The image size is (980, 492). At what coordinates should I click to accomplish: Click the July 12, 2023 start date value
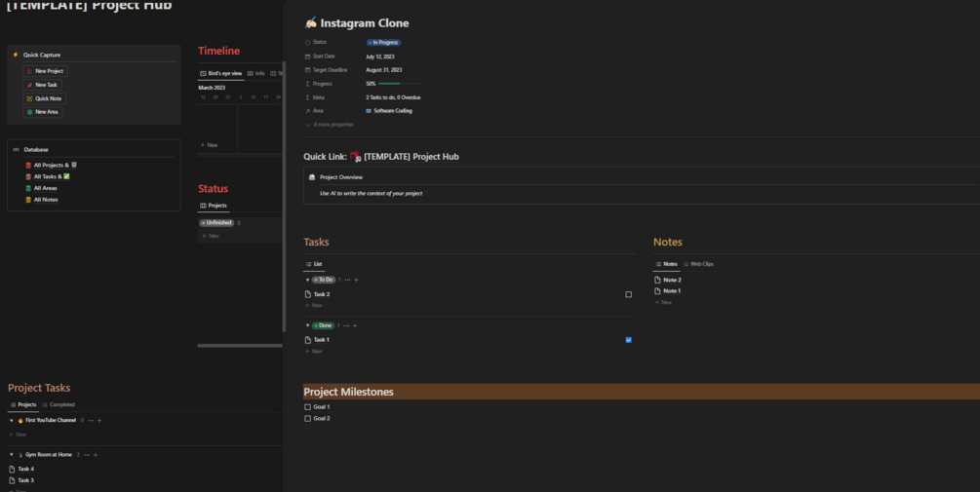[x=380, y=57]
